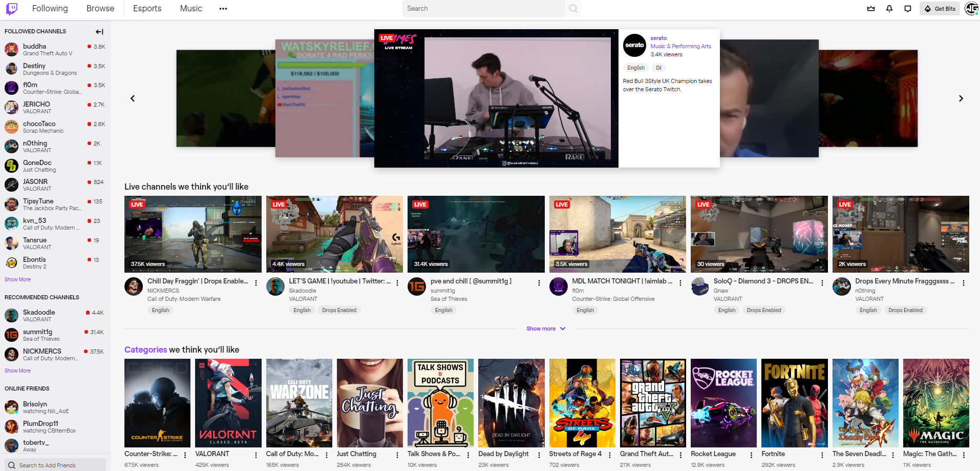Switch to the Esports tab

147,9
